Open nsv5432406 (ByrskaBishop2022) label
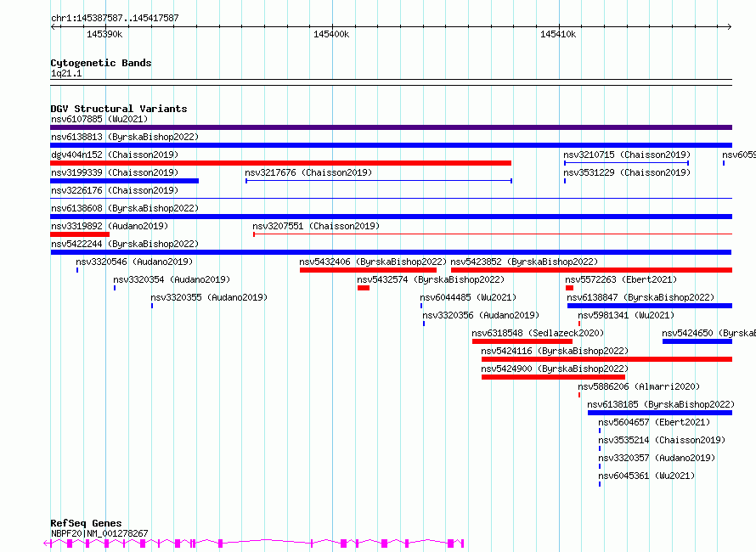The image size is (756, 552). click(x=373, y=262)
